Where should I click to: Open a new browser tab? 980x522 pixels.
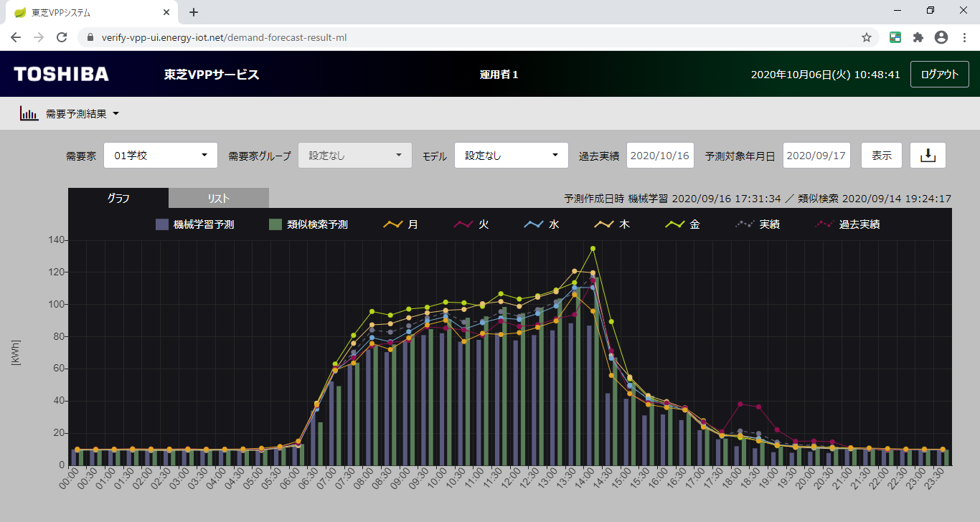click(x=194, y=12)
